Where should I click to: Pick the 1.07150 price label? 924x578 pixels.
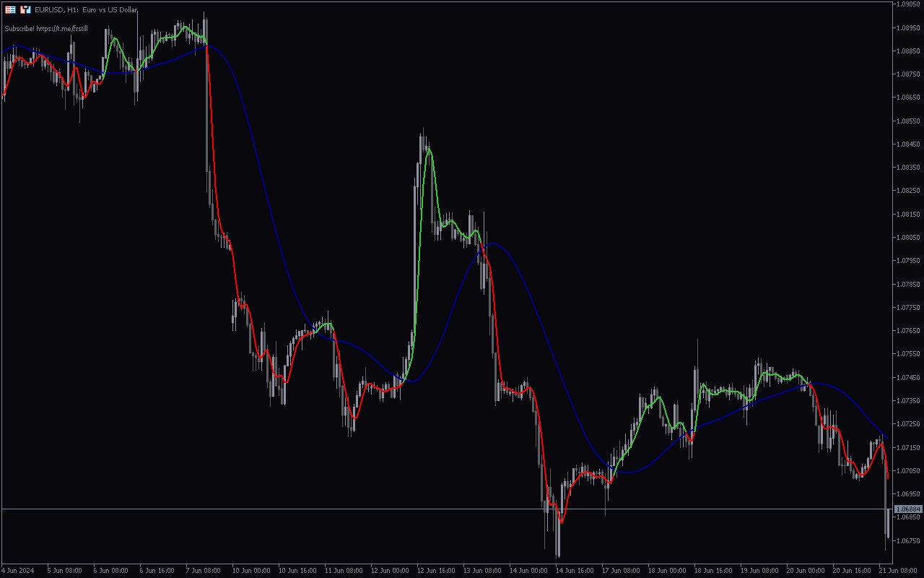coord(908,447)
